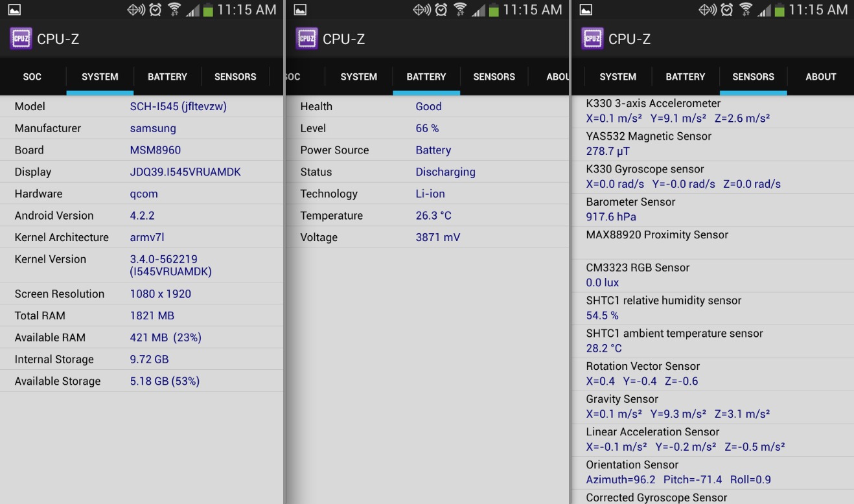Tap the CPU-Z app icon in the right screen

coord(592,39)
